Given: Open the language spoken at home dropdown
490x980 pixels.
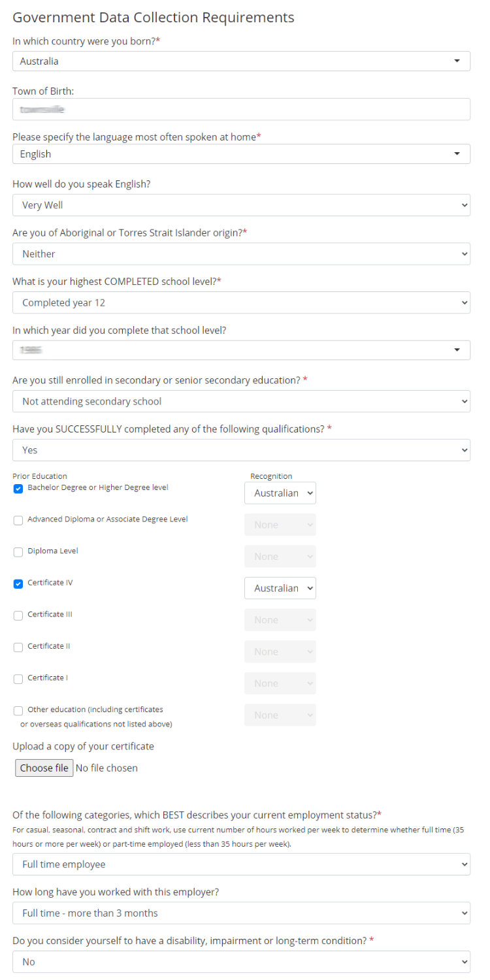Looking at the screenshot, I should (241, 154).
